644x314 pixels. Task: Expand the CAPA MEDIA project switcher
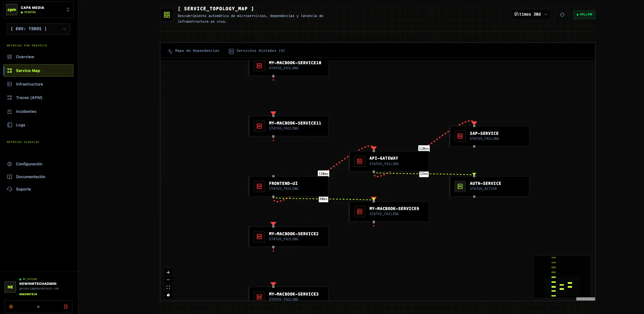pos(38,10)
